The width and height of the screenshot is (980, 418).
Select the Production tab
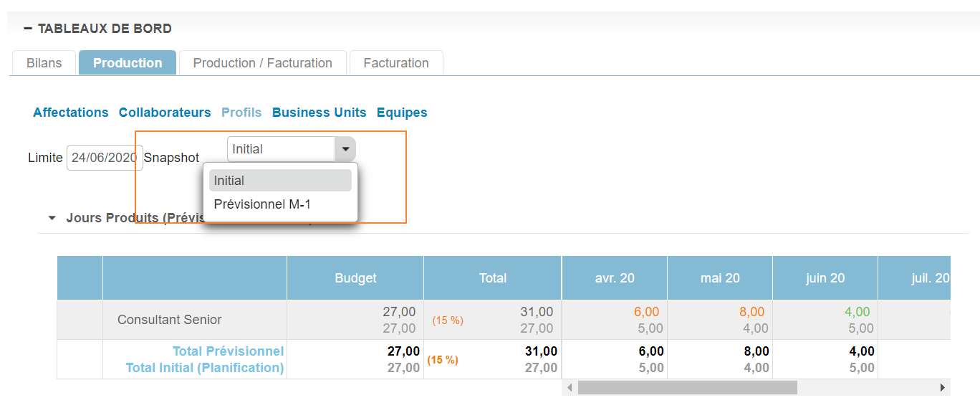tap(128, 63)
